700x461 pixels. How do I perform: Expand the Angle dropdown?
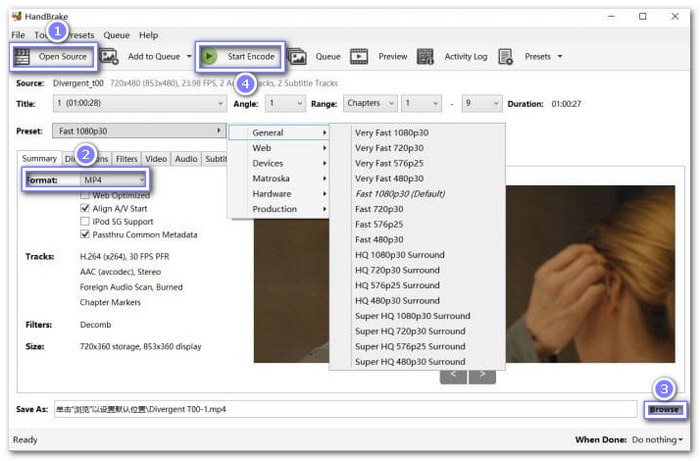[285, 104]
